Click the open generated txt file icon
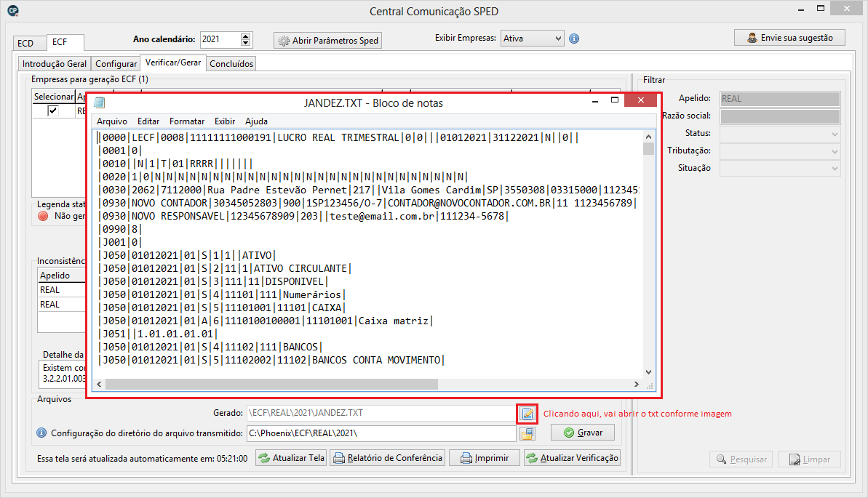Viewport: 868px width, 498px height. coord(527,414)
